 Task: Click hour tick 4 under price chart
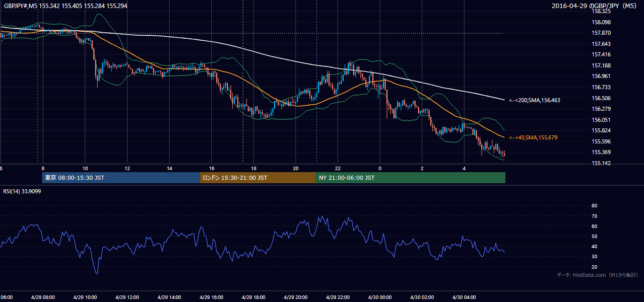[464, 168]
